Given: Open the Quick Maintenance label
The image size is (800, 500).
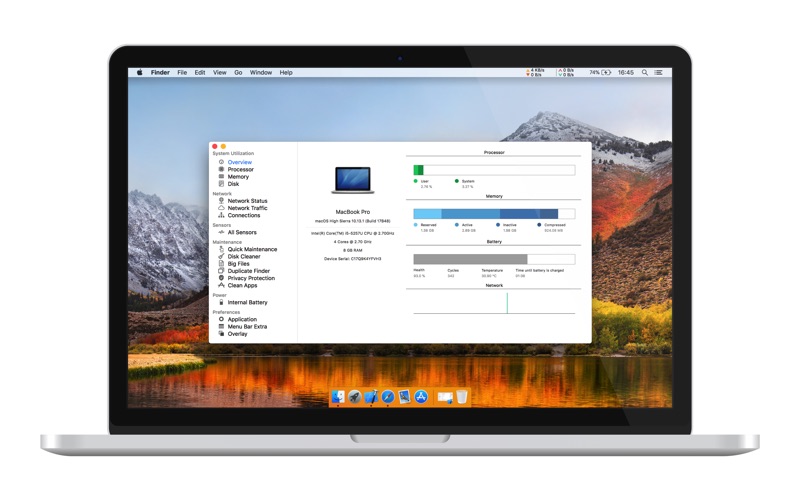Looking at the screenshot, I should (252, 249).
